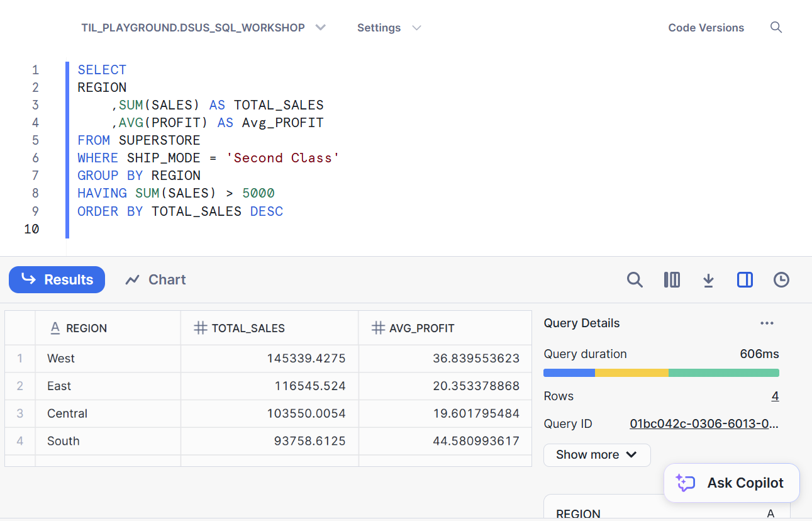
Task: Click the Rows count link showing 4
Action: pos(775,396)
